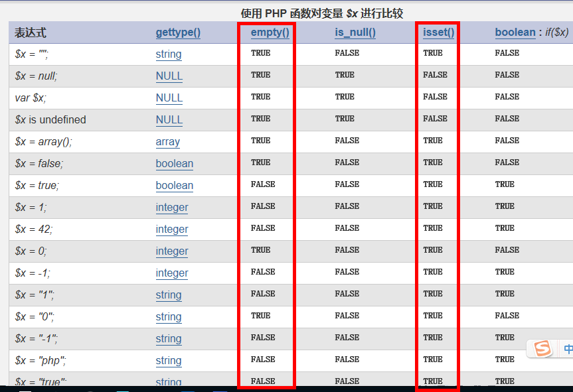This screenshot has width=573, height=392.
Task: Click the NULL link in the $x = null row
Action: click(x=169, y=76)
